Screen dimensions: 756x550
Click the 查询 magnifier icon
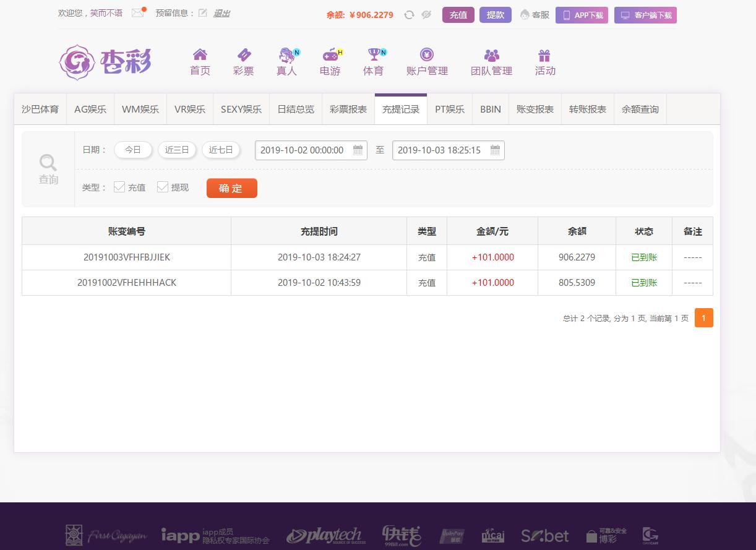tap(48, 163)
